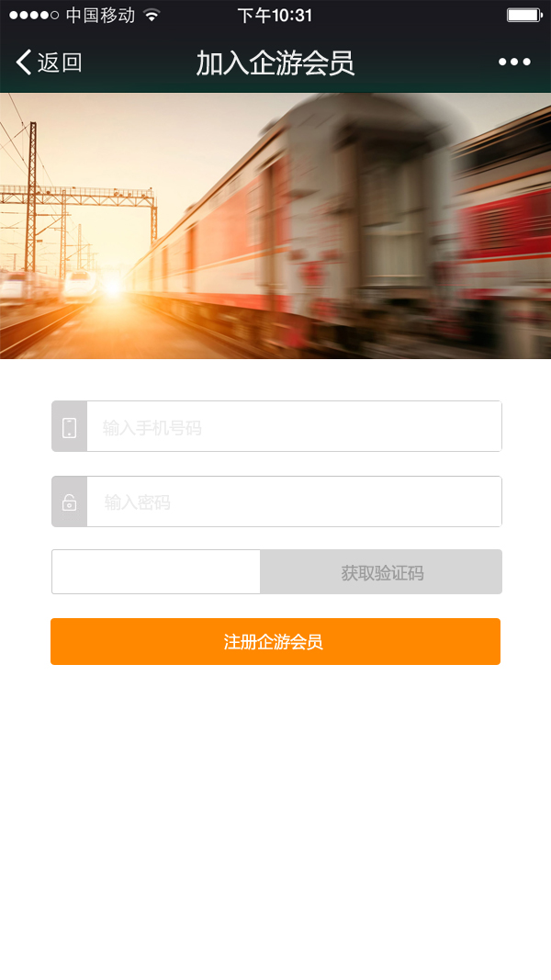Tap the 加入企游会员 page title
Image resolution: width=551 pixels, height=980 pixels.
coord(275,63)
